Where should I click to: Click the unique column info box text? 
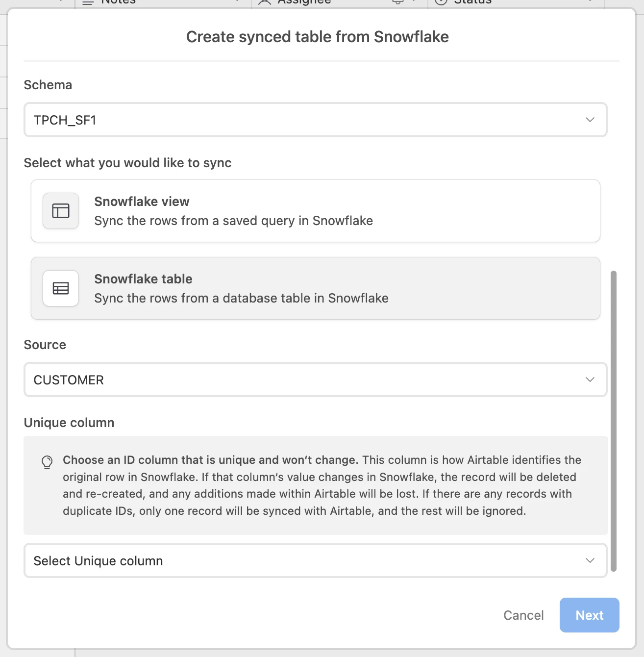[322, 485]
